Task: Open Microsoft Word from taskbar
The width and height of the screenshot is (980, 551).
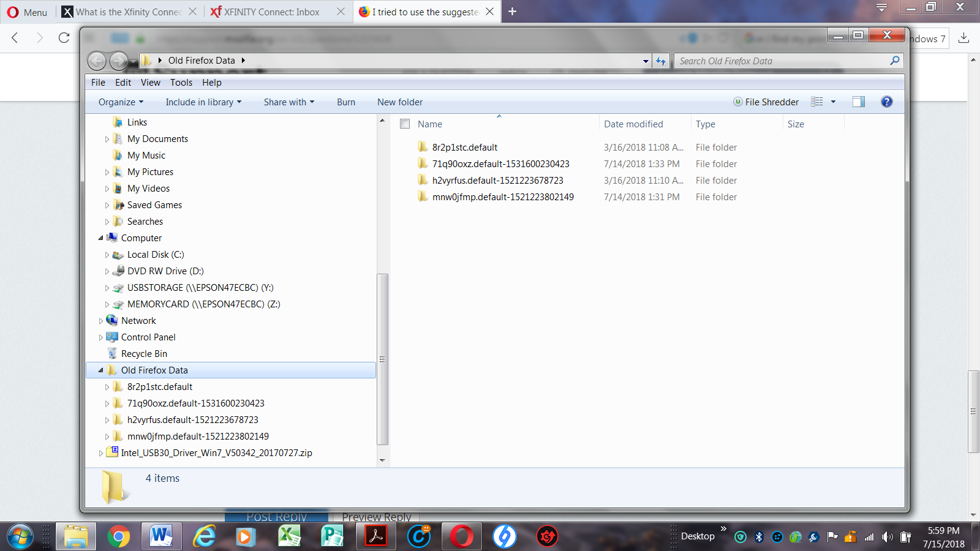Action: point(161,537)
